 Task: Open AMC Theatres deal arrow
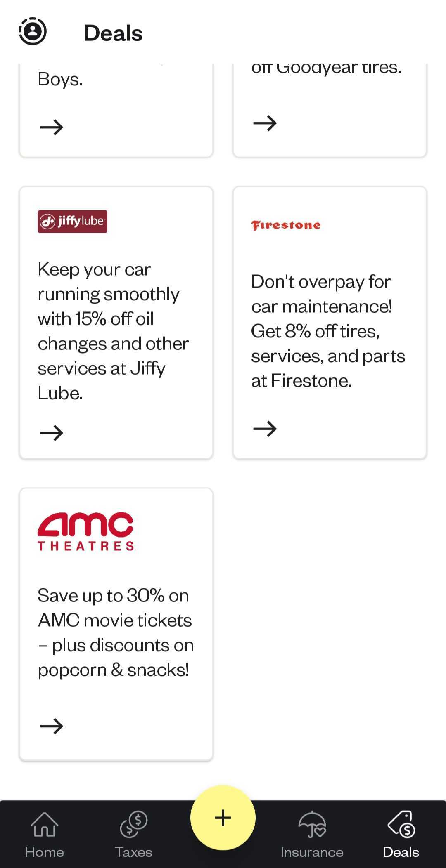pos(52,726)
